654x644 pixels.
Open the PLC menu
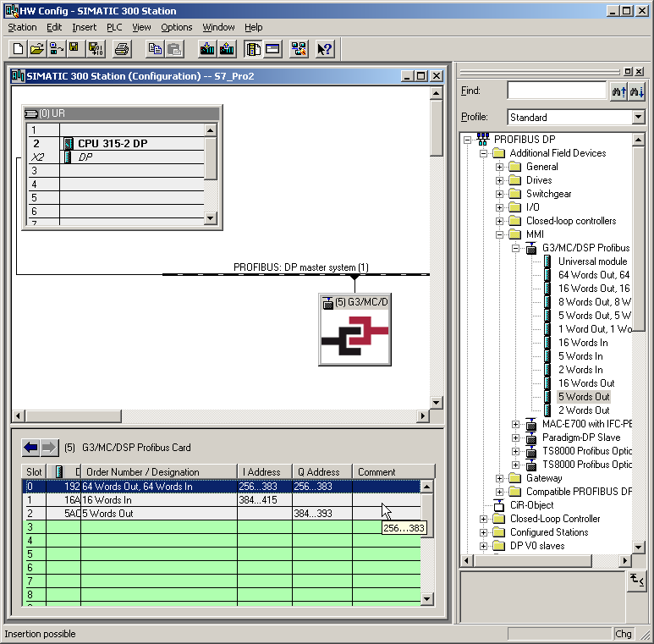(x=114, y=28)
